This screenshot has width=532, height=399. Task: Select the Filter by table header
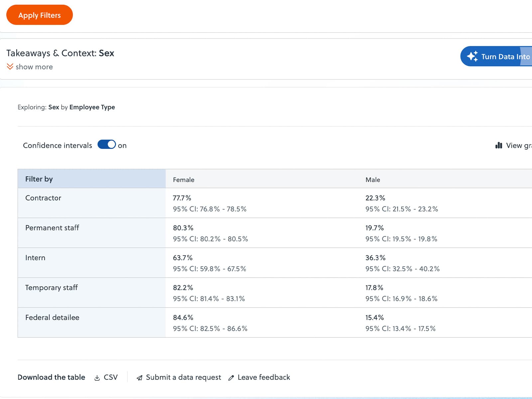pyautogui.click(x=39, y=179)
